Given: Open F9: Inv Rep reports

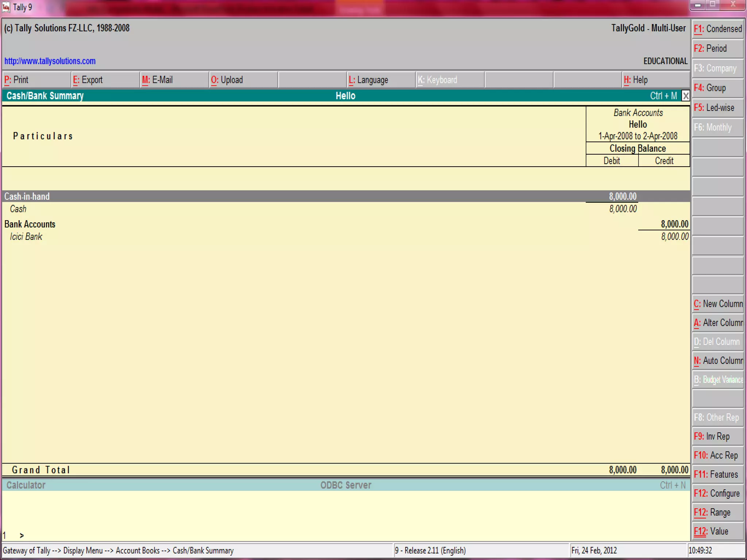Looking at the screenshot, I should [x=718, y=436].
